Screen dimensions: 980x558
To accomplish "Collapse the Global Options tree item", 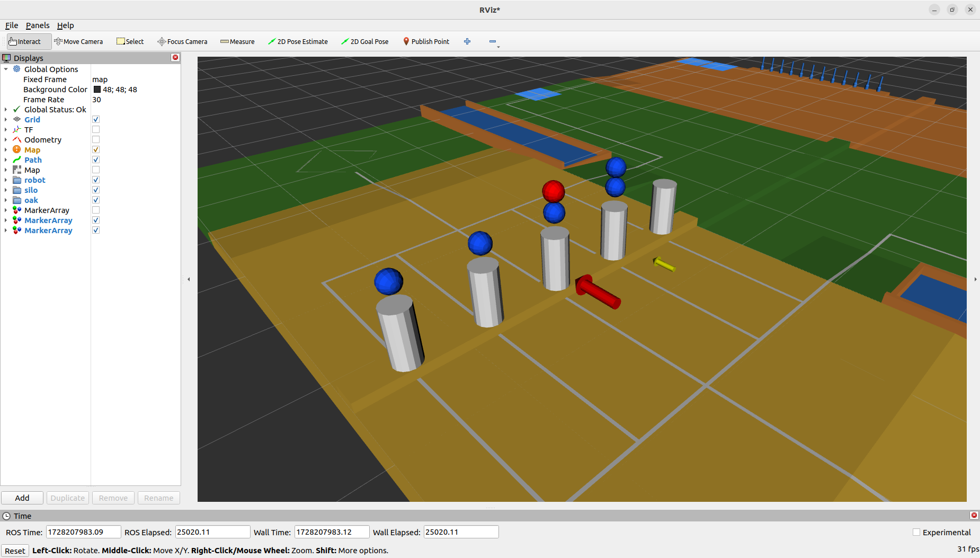I will 6,69.
